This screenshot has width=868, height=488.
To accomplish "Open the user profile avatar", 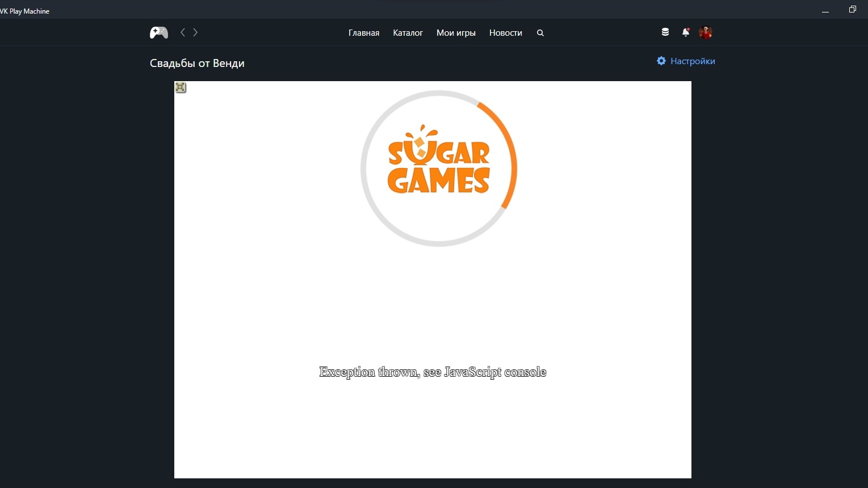I will (x=706, y=32).
